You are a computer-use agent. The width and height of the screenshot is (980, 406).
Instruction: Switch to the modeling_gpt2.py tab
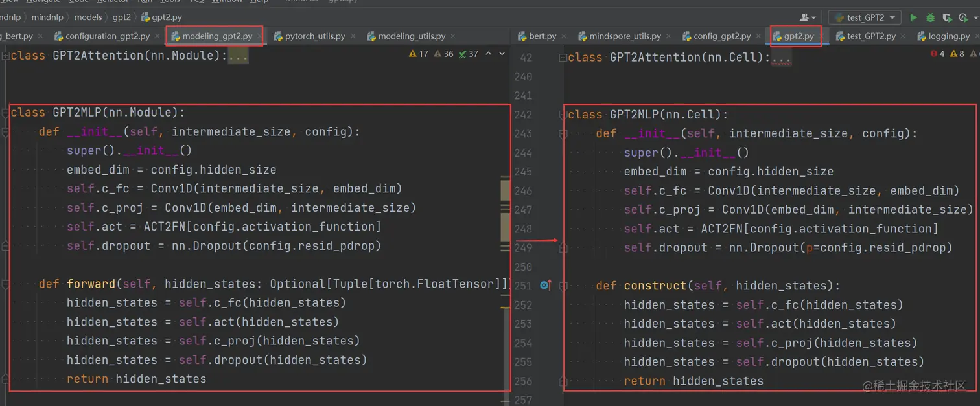point(217,36)
